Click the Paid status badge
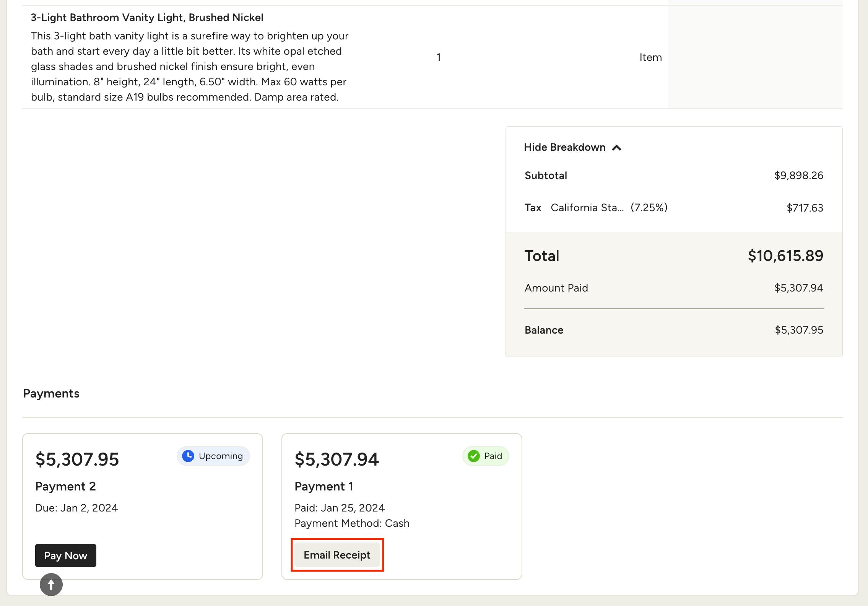Screen dimensions: 868x606 [x=485, y=456]
